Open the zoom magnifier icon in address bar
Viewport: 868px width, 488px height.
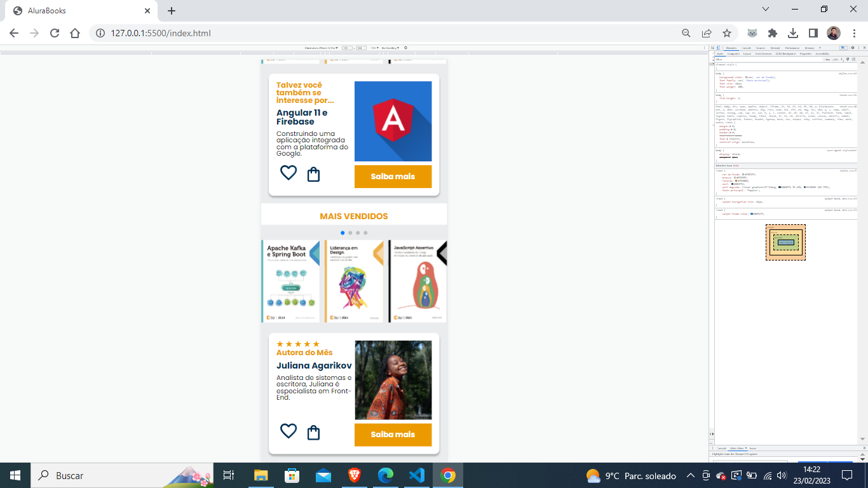(x=686, y=33)
